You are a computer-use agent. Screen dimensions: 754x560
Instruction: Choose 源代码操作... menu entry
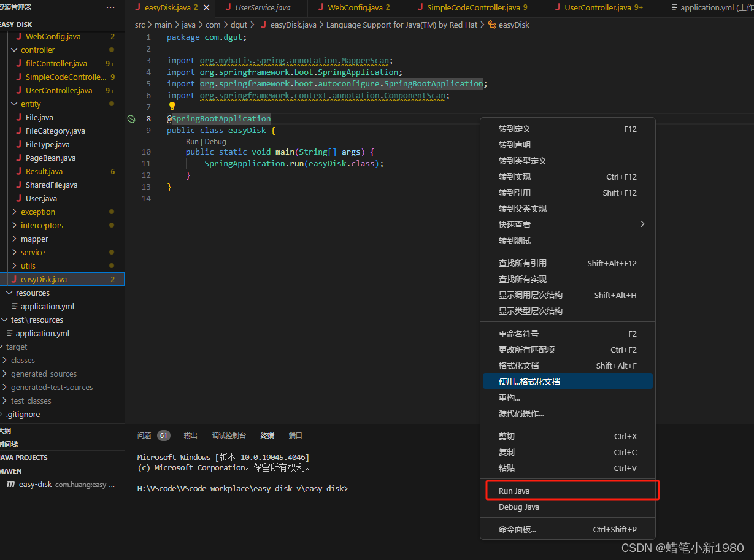tap(567, 414)
